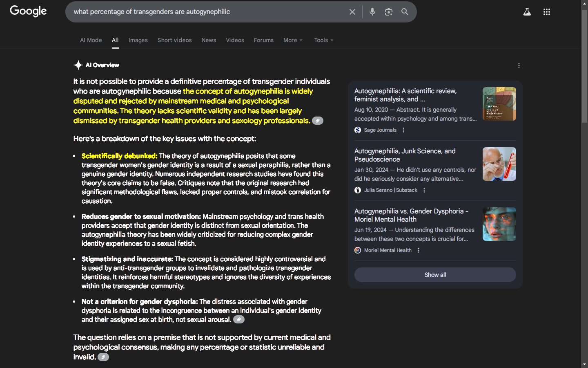Image resolution: width=588 pixels, height=368 pixels.
Task: Click 'Not a criterion for gender dysphoria:' heading
Action: click(140, 301)
